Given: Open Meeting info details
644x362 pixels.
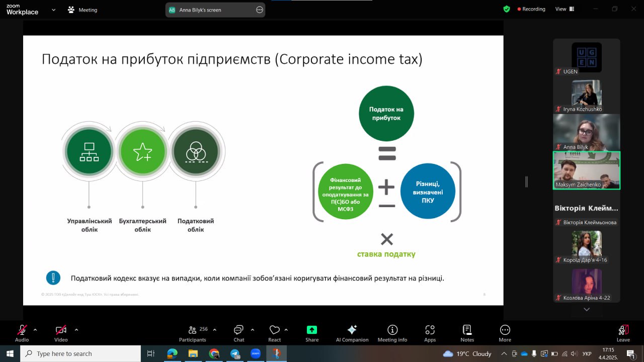Looking at the screenshot, I should pyautogui.click(x=392, y=330).
